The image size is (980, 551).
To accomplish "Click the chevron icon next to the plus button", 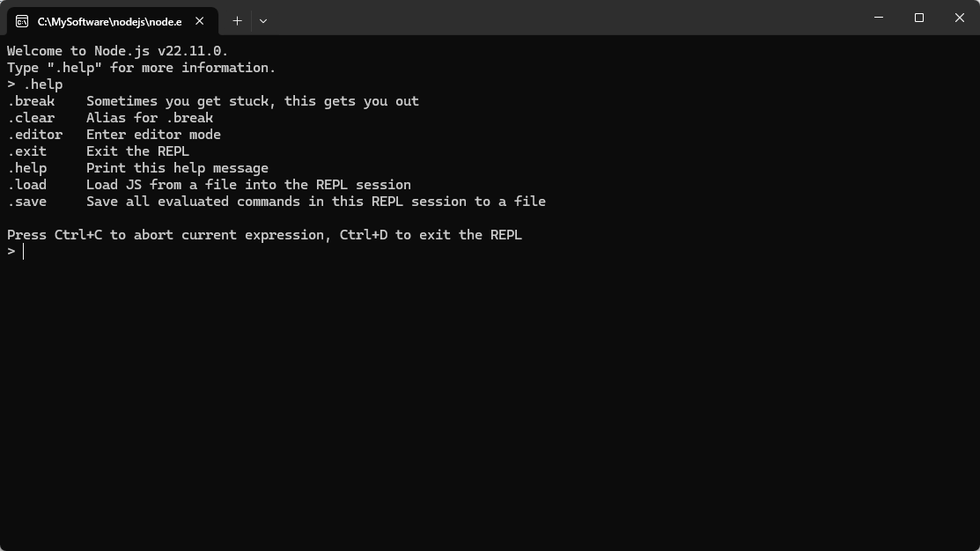I will point(262,20).
